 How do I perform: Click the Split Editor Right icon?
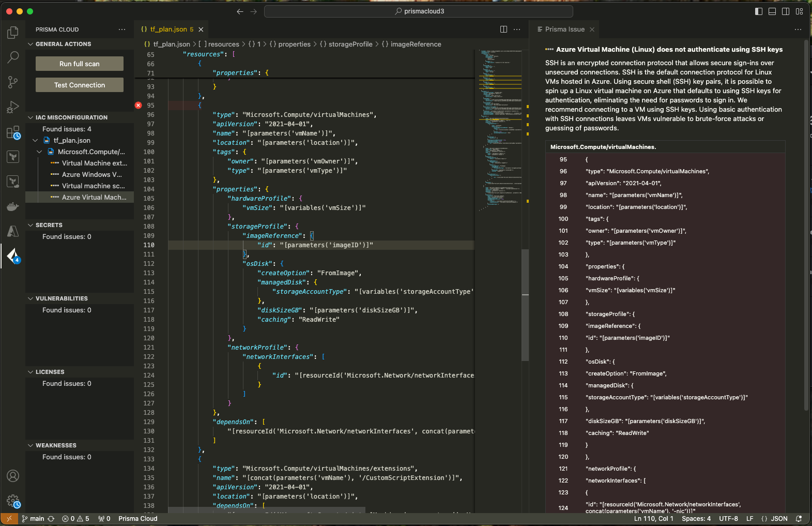[503, 29]
